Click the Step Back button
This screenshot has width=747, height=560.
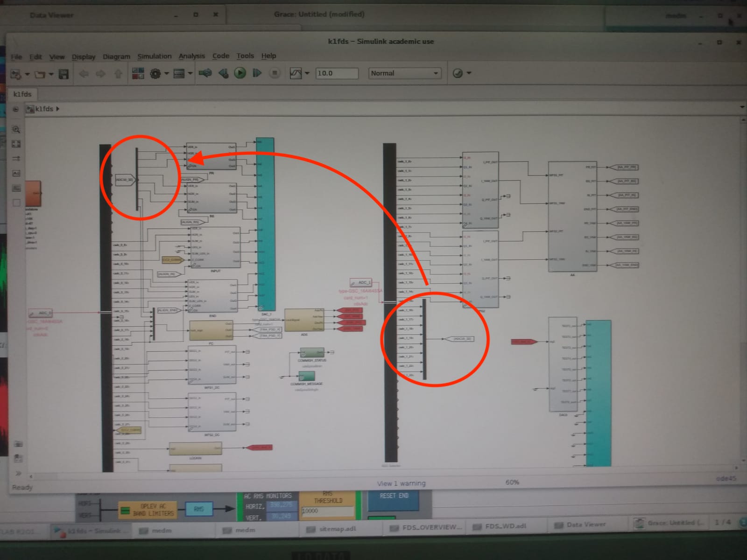tap(224, 73)
